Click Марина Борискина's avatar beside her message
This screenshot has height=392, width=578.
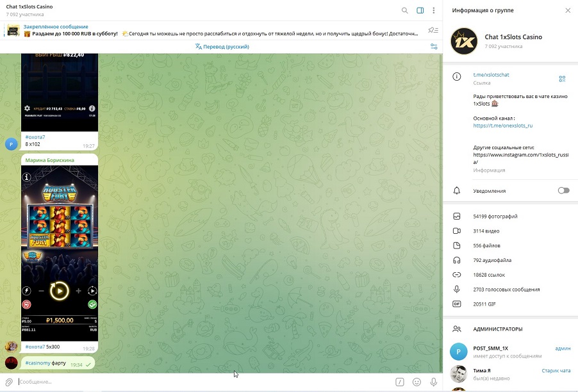pos(12,347)
